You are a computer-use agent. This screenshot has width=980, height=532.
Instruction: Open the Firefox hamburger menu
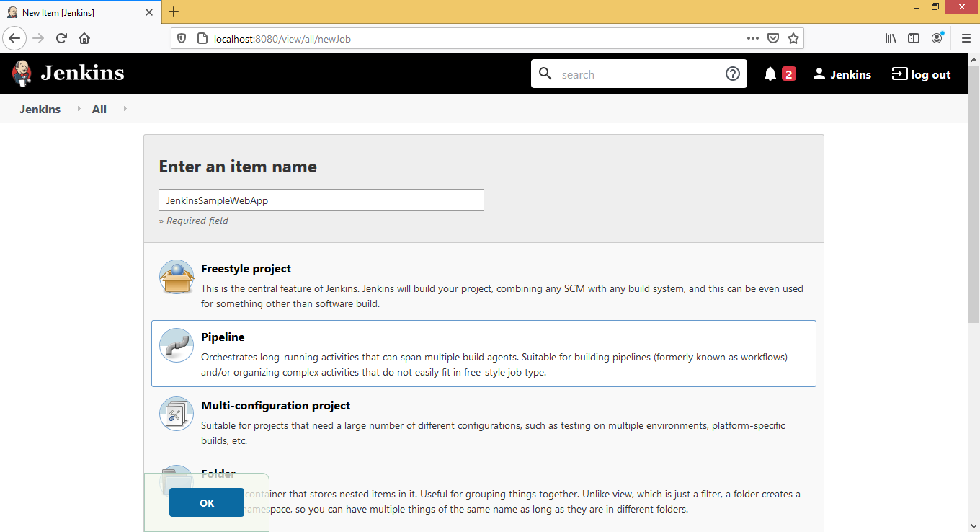coord(966,38)
